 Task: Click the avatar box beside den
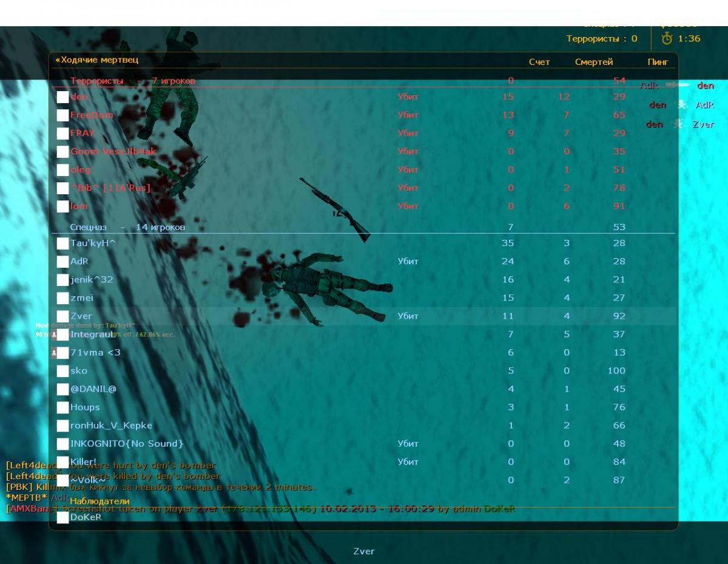click(x=62, y=97)
